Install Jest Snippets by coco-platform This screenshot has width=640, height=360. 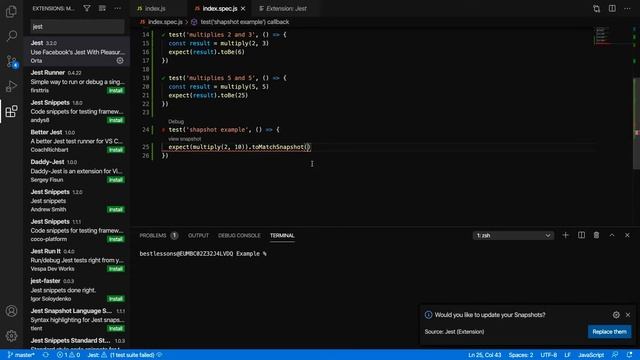coord(116,239)
